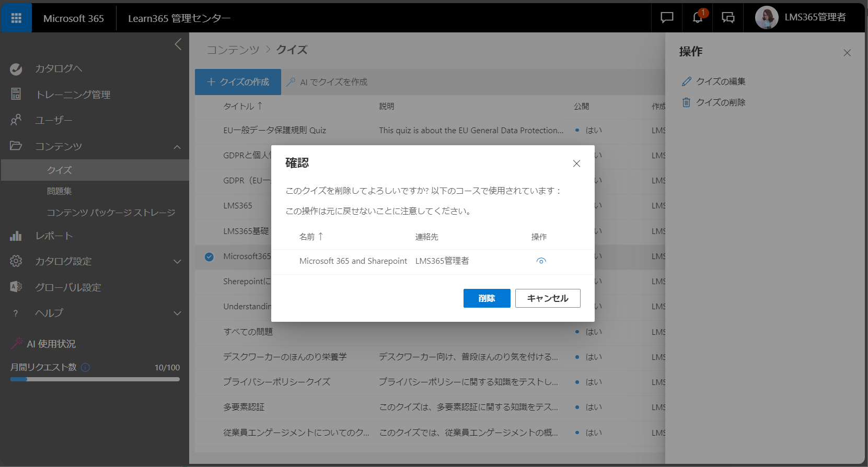Screen dimensions: 868x467
Task: Expand the ヘルプ chevron
Action: 177,313
